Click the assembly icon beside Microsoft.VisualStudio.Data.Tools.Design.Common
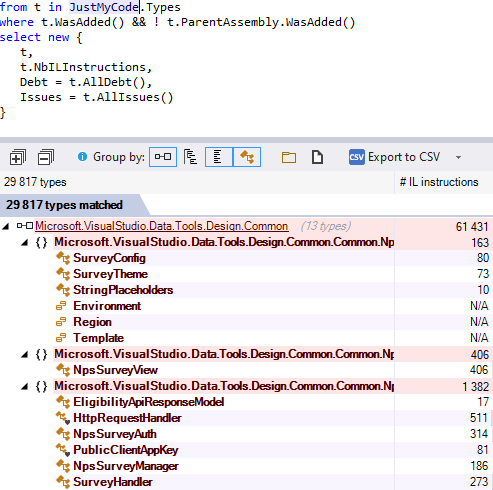This screenshot has width=493, height=490. click(25, 226)
